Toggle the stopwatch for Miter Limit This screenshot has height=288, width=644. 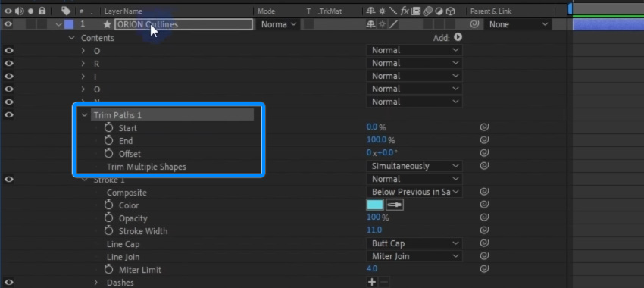(108, 269)
